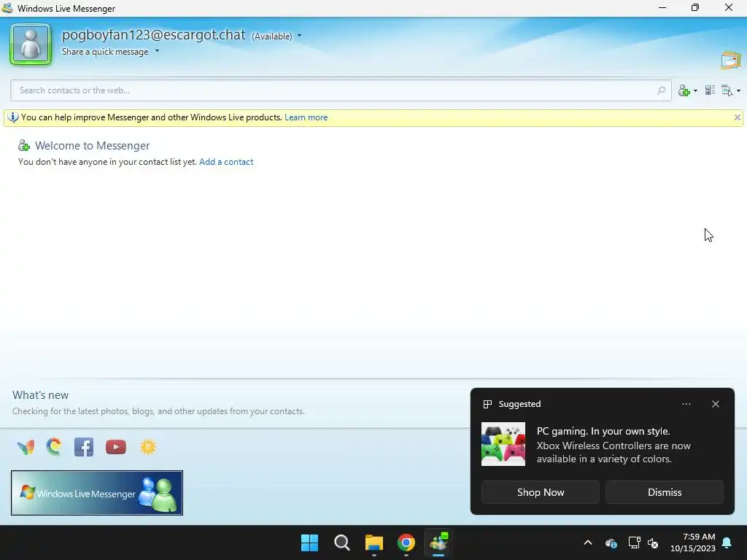Open the YouTube tab icon

coord(116,447)
